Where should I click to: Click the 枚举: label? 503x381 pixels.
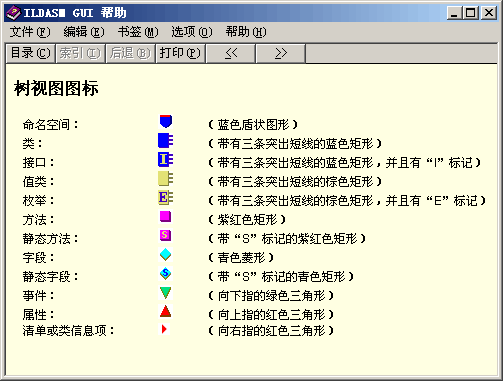[x=38, y=201]
